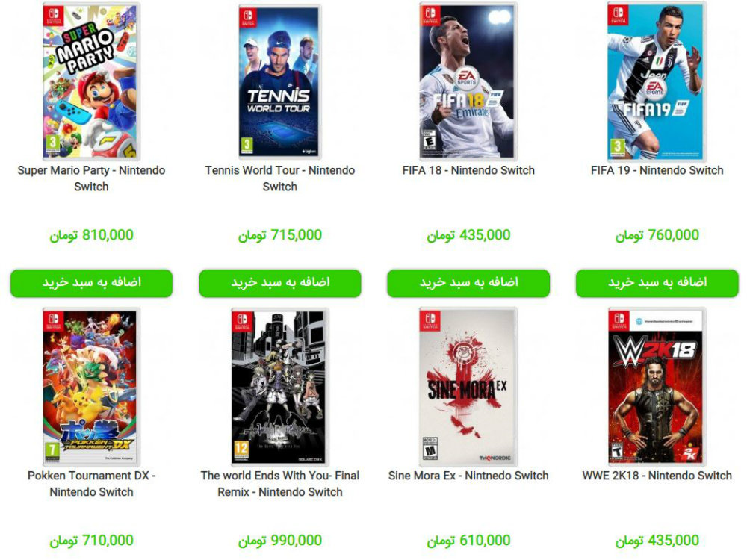
Task: Open the Pokken Tournament DX cover image
Action: click(91, 387)
